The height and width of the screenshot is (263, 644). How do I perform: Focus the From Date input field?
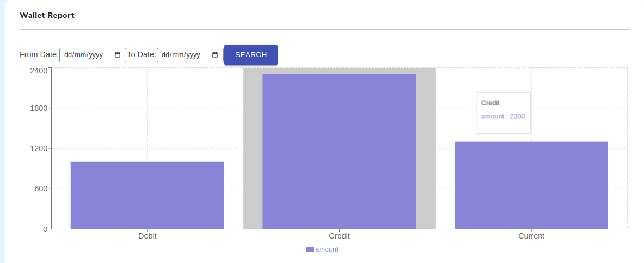(x=87, y=55)
